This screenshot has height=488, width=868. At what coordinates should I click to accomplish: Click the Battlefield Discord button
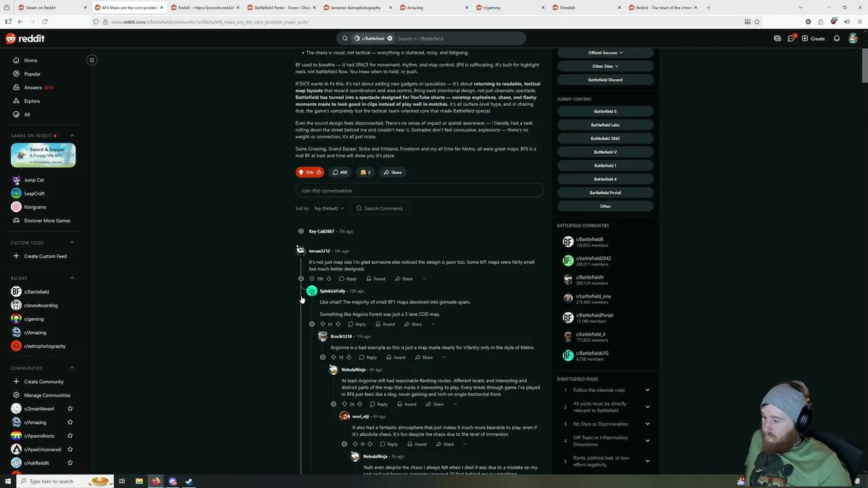[605, 80]
